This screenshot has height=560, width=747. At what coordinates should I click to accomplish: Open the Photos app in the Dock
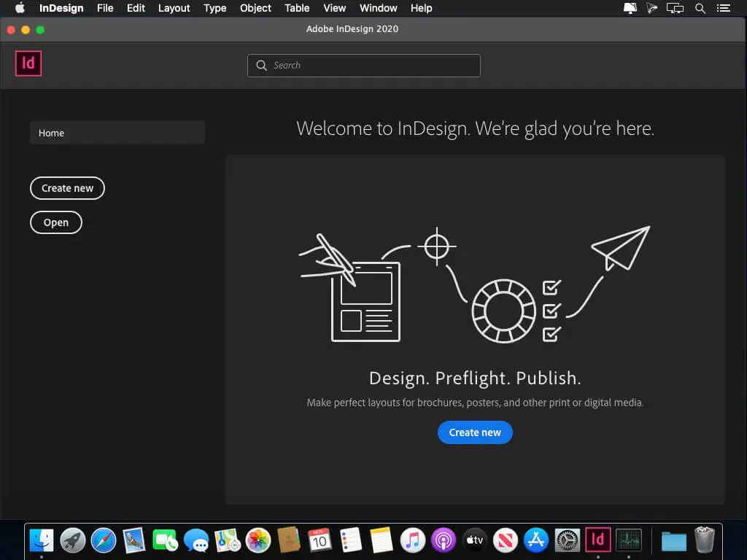click(258, 540)
